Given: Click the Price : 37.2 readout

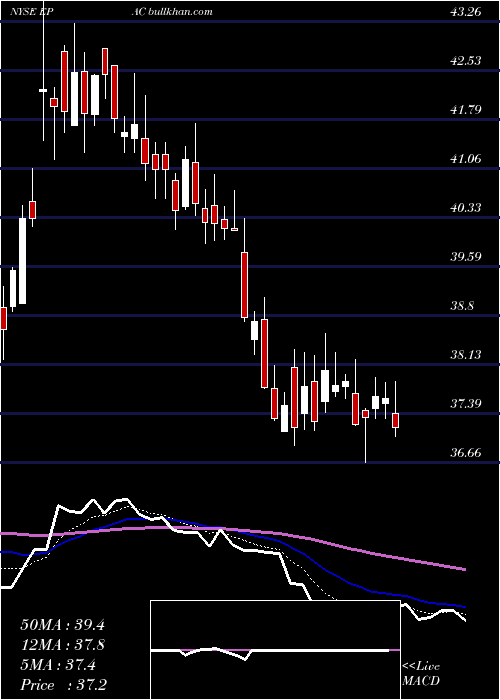Looking at the screenshot, I should point(62,685).
